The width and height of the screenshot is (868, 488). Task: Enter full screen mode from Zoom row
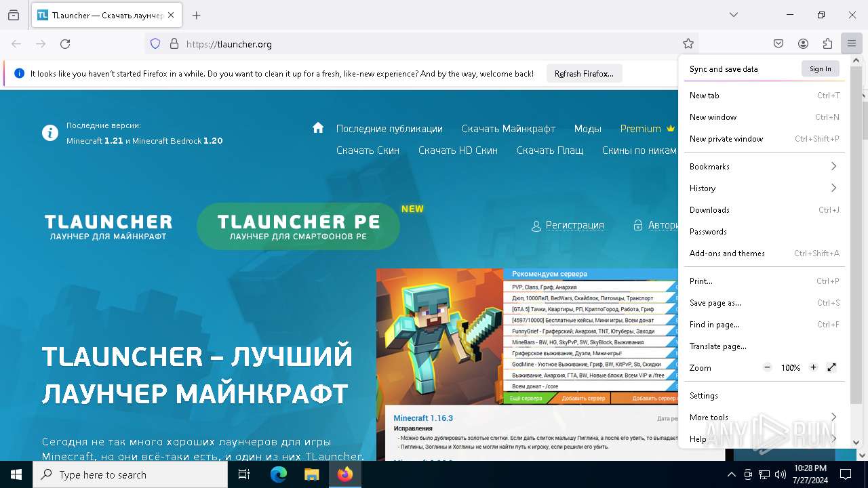click(832, 367)
